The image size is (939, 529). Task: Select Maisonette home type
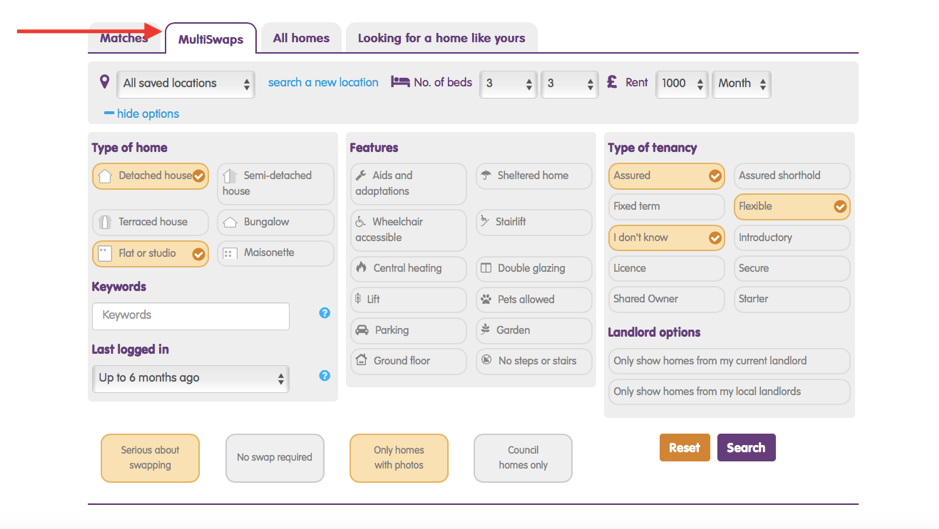coord(275,253)
